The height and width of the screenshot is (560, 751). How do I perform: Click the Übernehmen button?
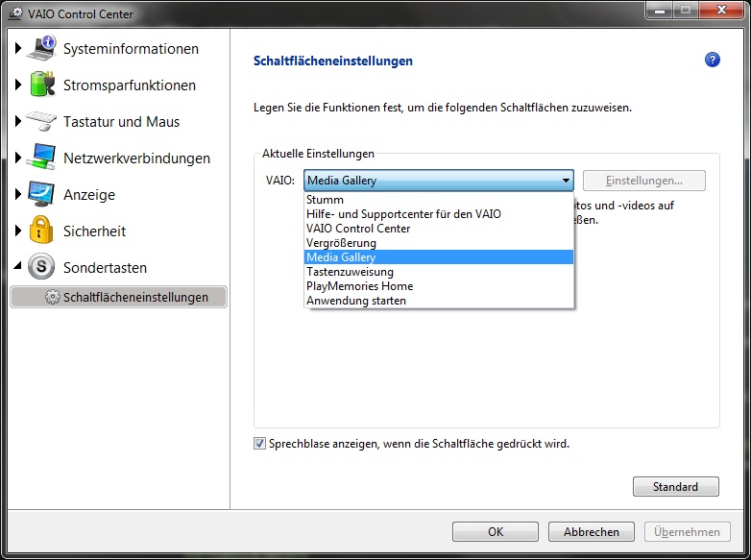(x=687, y=532)
